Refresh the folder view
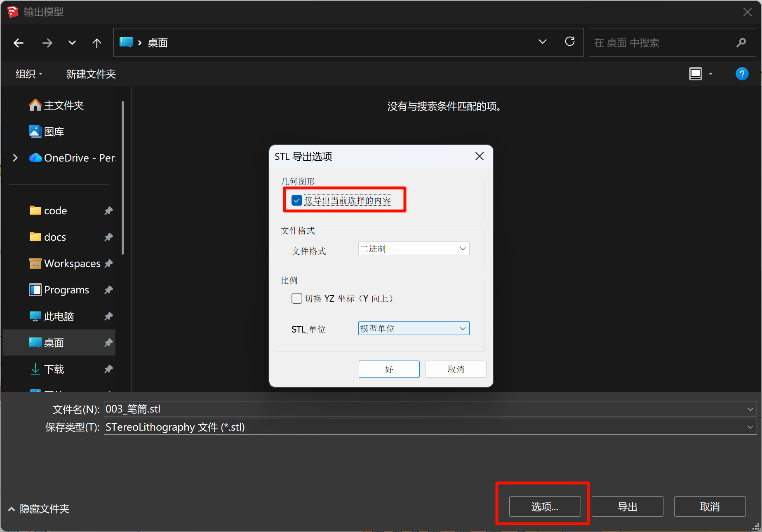Screen dimensions: 762x532 (x=569, y=42)
